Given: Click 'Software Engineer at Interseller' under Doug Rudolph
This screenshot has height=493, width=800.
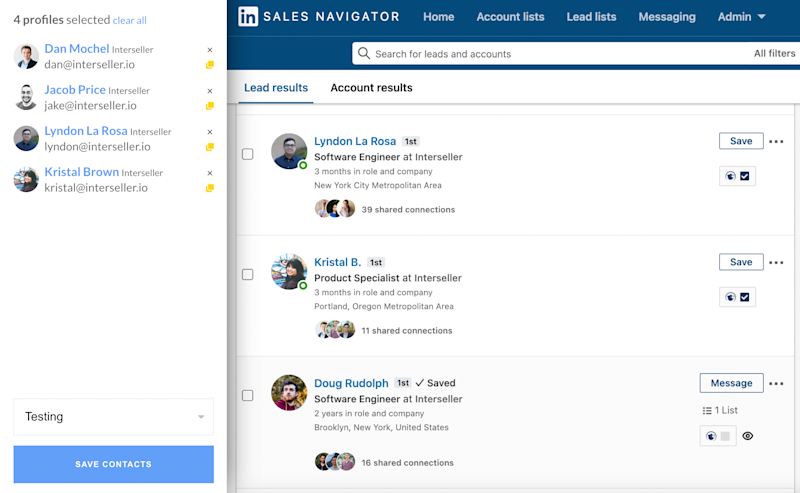Looking at the screenshot, I should tap(388, 399).
